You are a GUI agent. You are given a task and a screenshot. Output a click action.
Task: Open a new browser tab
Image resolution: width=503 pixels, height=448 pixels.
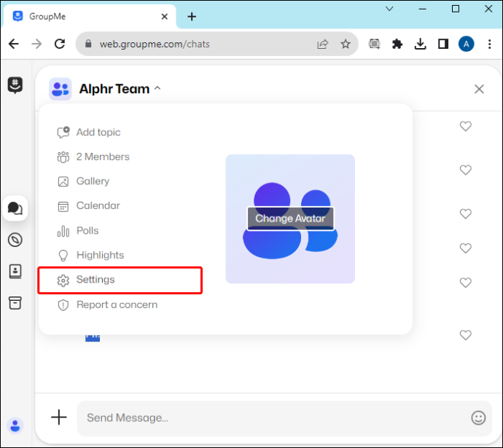[192, 16]
